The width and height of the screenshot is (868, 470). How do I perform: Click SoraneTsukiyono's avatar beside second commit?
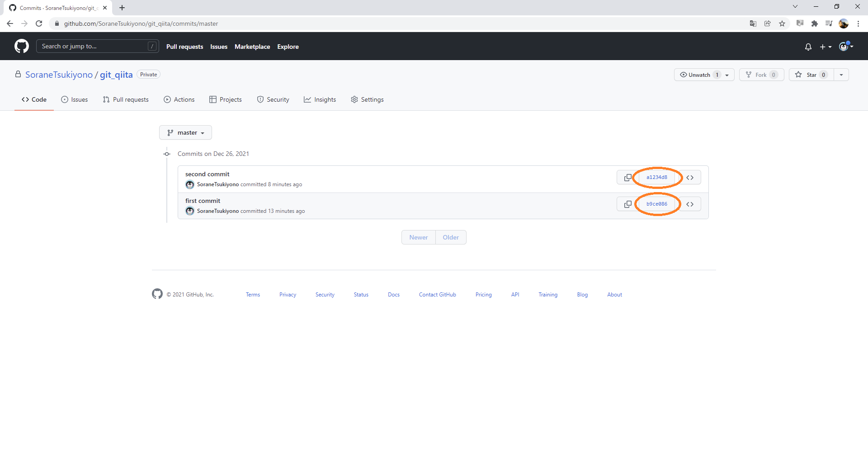(x=189, y=184)
